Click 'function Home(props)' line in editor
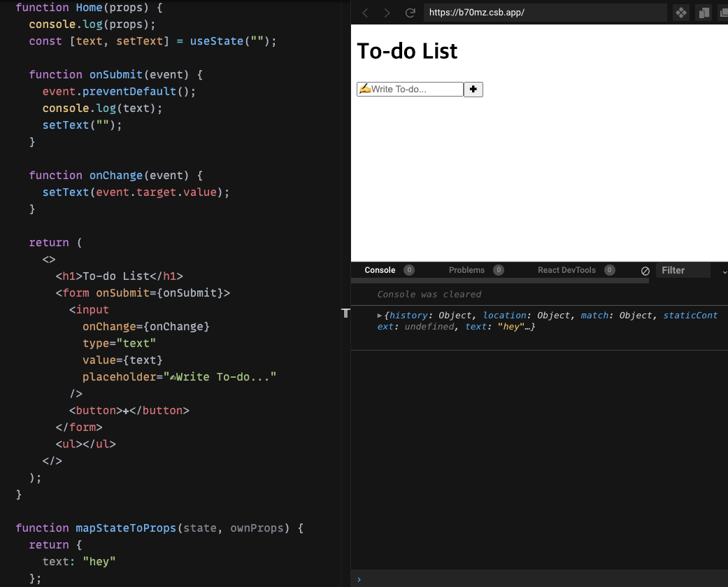The width and height of the screenshot is (728, 587). (89, 8)
